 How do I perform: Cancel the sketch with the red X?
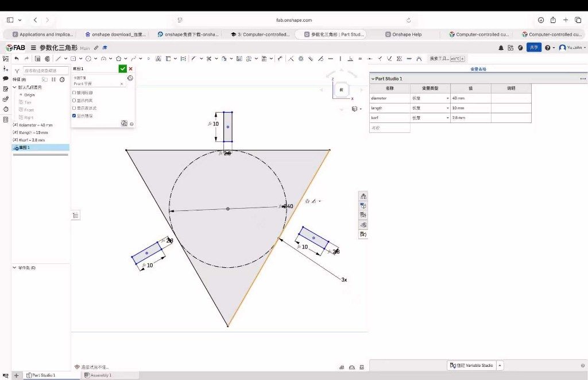pos(130,69)
